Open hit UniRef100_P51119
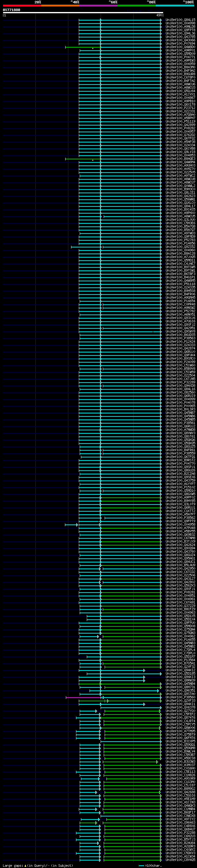Screen dimensions: 197x868 (x=180, y=122)
